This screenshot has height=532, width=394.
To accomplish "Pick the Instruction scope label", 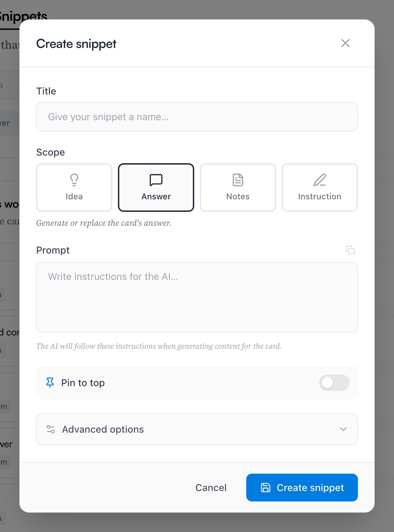I will 320,197.
